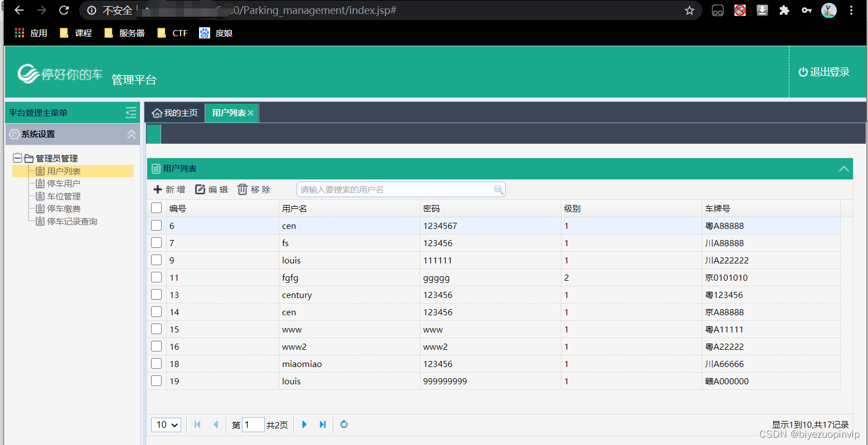The height and width of the screenshot is (445, 868).
Task: Check the row with 编号 9 louis
Action: point(157,260)
